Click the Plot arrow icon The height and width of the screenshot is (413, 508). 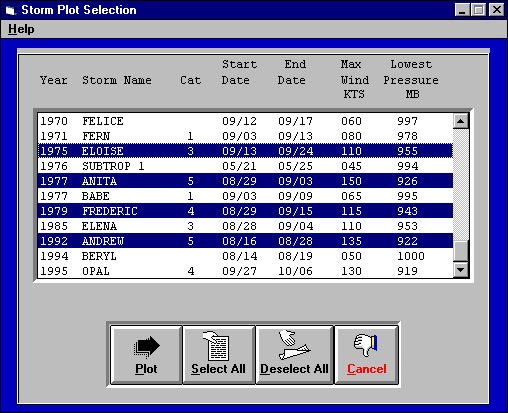pos(147,347)
